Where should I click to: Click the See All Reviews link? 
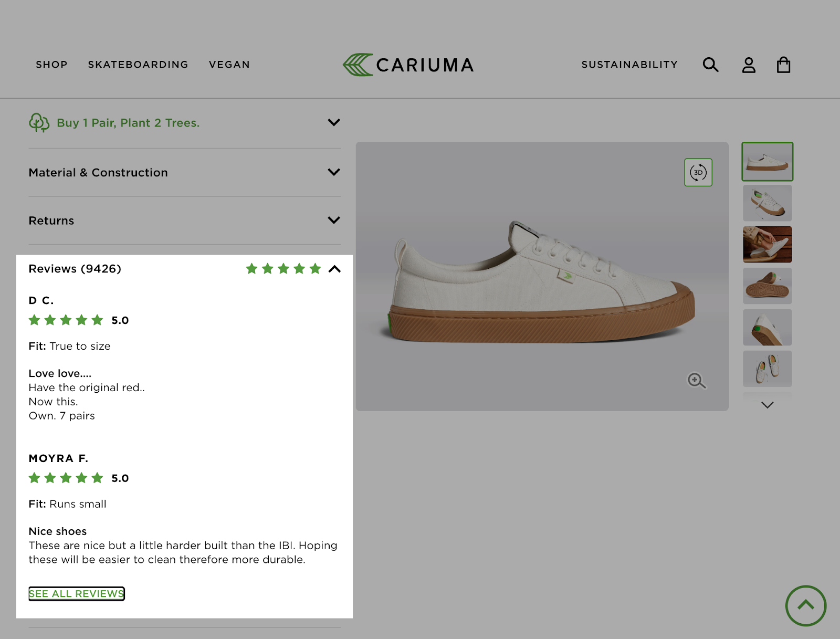77,594
